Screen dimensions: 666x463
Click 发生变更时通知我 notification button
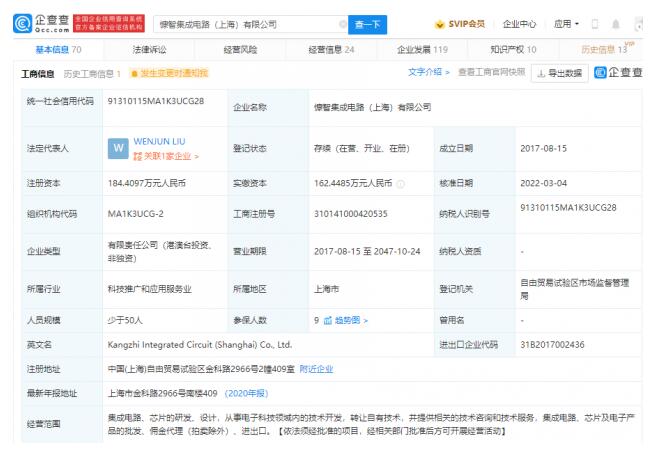169,73
